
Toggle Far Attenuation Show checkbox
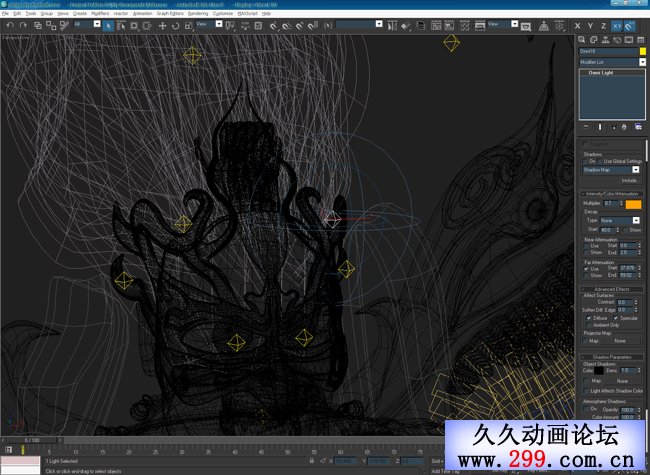click(x=587, y=275)
